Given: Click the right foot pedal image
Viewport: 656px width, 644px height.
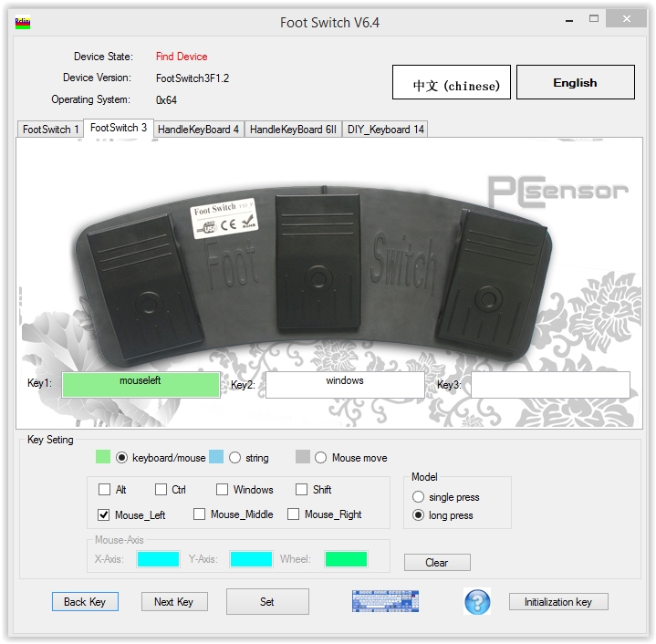Looking at the screenshot, I should [x=491, y=283].
